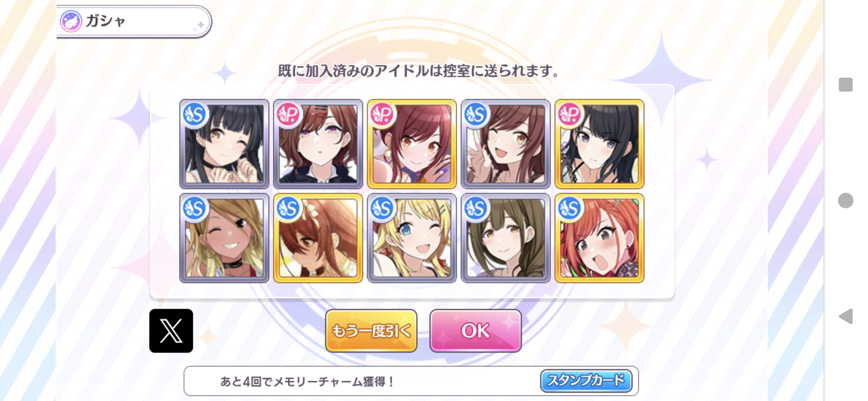Click もう一度引く button
Image resolution: width=868 pixels, height=401 pixels.
[371, 331]
